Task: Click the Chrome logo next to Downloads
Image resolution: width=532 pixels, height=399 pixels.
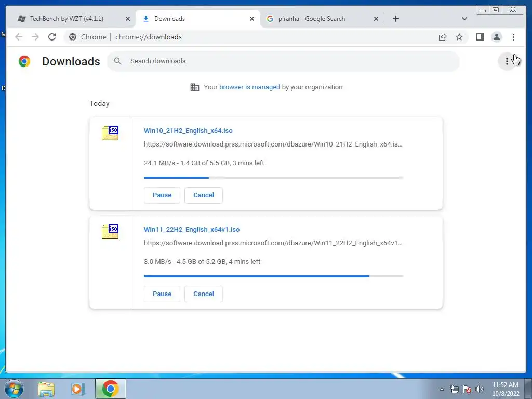Action: click(x=24, y=61)
